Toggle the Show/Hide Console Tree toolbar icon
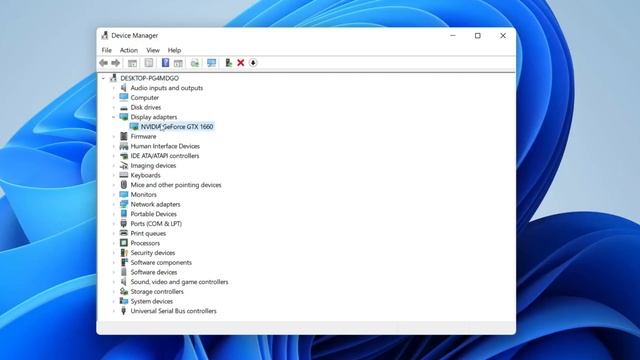Viewport: 640px width, 360px height. (x=132, y=63)
